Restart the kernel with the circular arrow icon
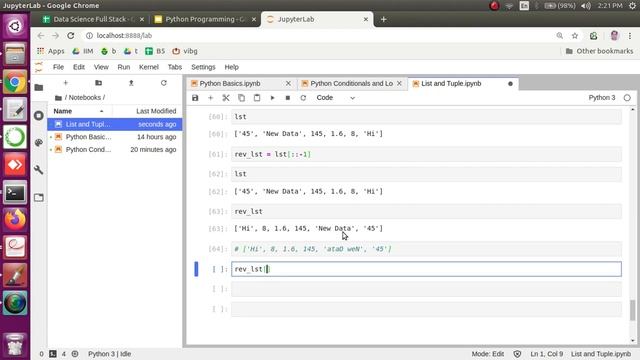This screenshot has height=360, width=640. coord(303,98)
